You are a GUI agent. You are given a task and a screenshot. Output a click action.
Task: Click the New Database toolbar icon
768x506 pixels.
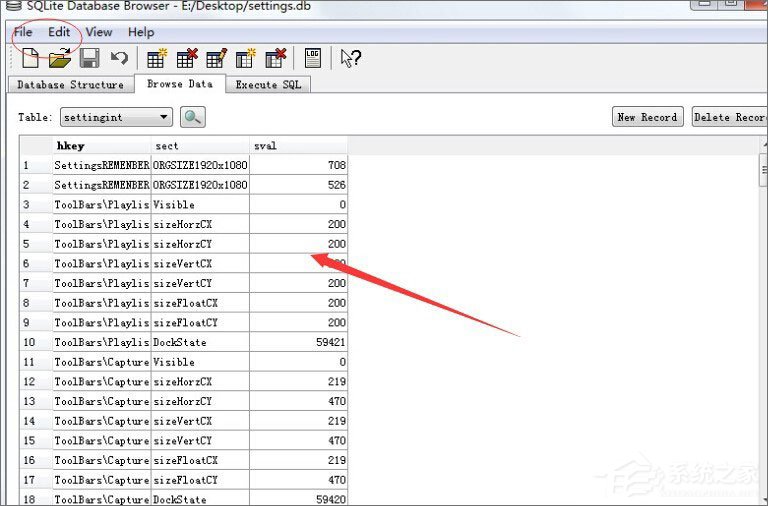tap(30, 58)
